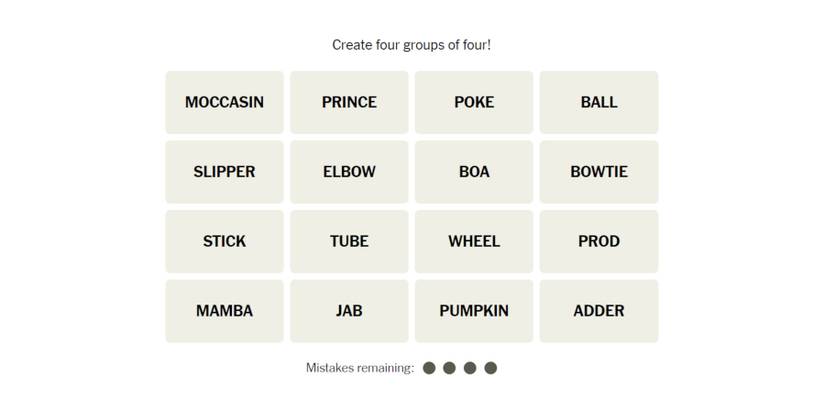Select the JAB tile

click(349, 311)
